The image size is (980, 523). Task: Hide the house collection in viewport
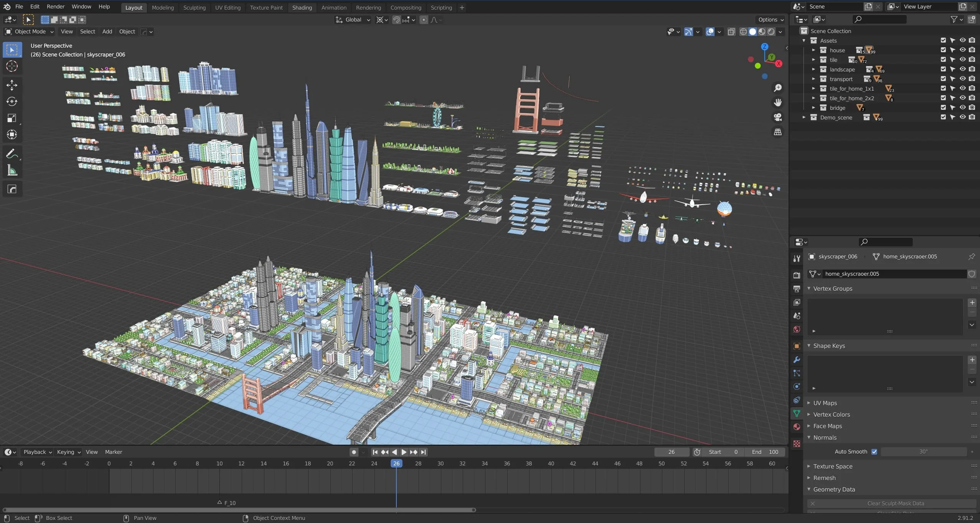pyautogui.click(x=962, y=50)
